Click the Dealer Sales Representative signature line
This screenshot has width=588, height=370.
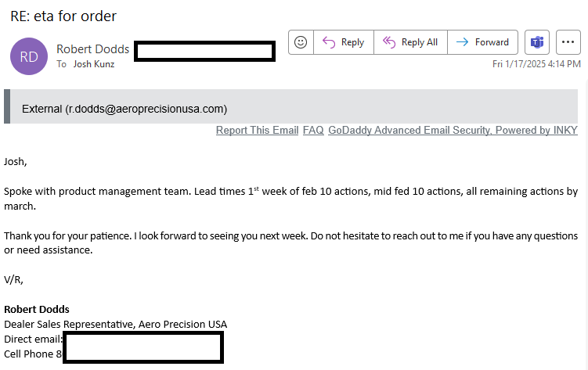click(116, 325)
